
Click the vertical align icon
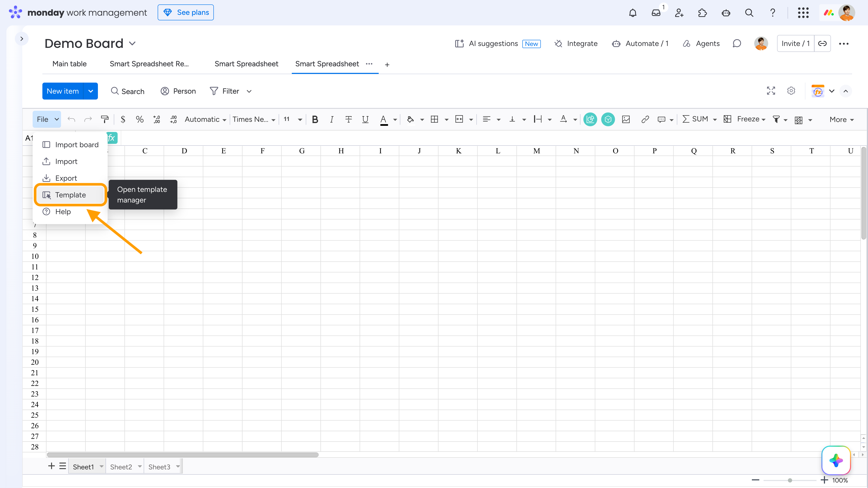pos(512,119)
